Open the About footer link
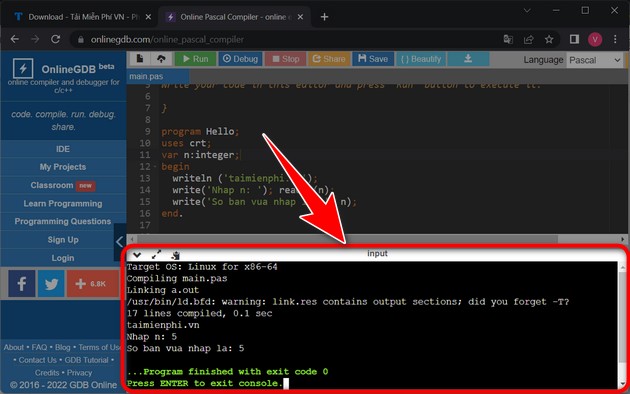The height and width of the screenshot is (394, 630). coord(14,347)
